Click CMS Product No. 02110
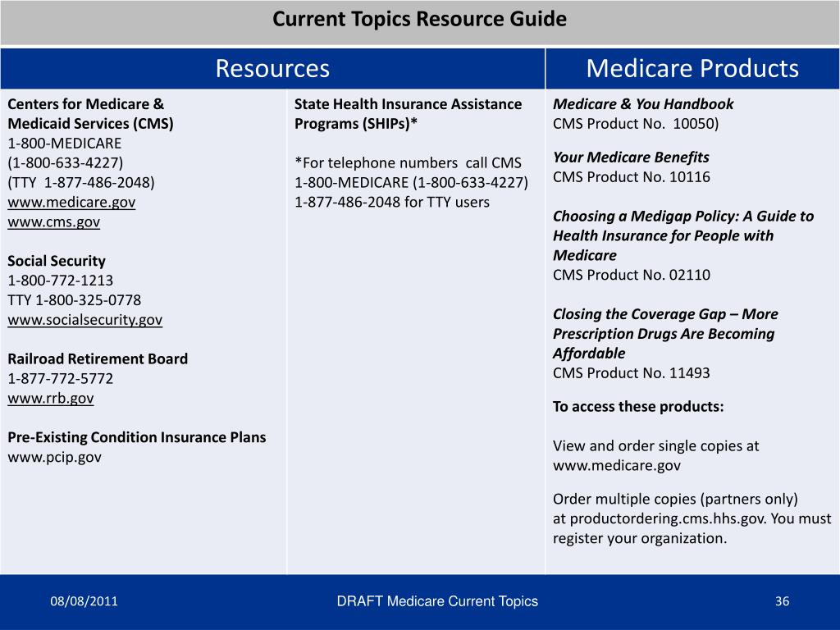Image resolution: width=840 pixels, height=630 pixels. click(632, 276)
